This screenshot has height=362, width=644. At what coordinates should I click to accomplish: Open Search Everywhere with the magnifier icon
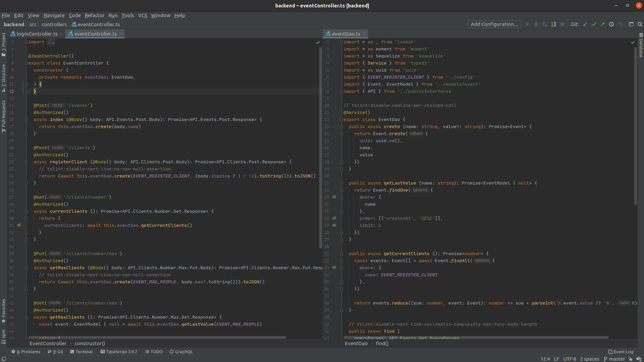640,24
